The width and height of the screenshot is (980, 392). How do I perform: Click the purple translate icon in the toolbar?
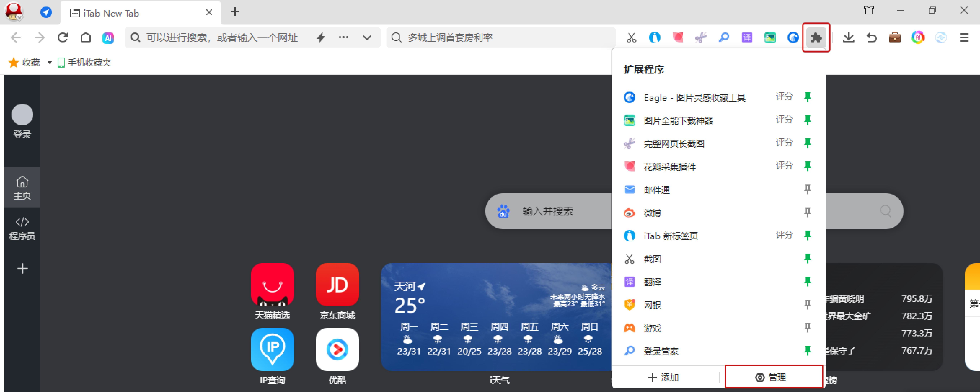[x=747, y=37]
